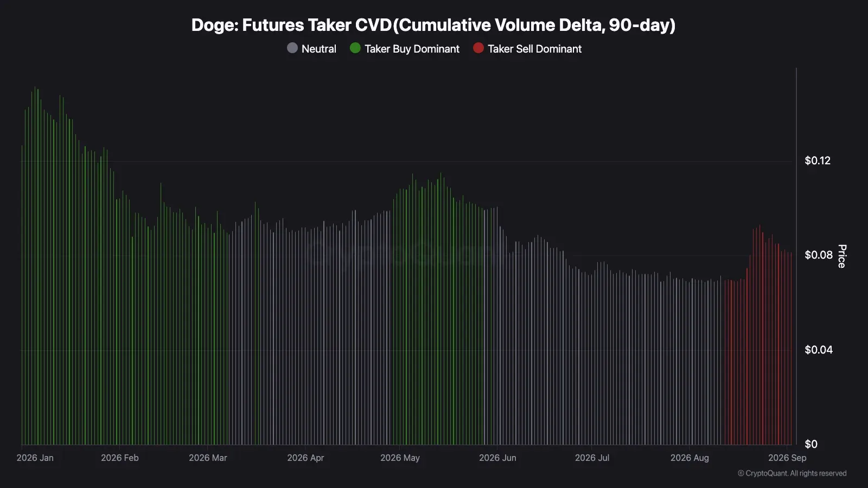The image size is (868, 488).
Task: Click the green Taker Buy Dominant circle
Action: [x=355, y=48]
